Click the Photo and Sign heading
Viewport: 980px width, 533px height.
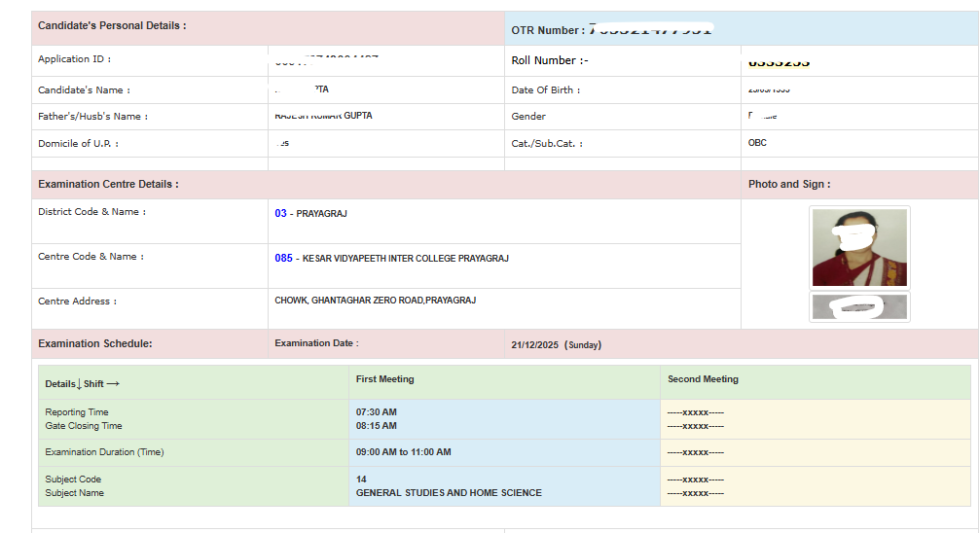click(789, 184)
